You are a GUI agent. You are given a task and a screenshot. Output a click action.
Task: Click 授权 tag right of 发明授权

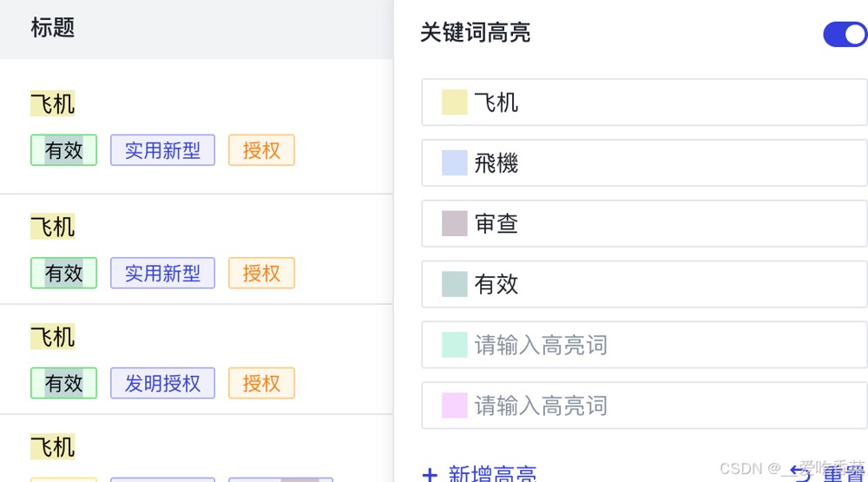(261, 383)
